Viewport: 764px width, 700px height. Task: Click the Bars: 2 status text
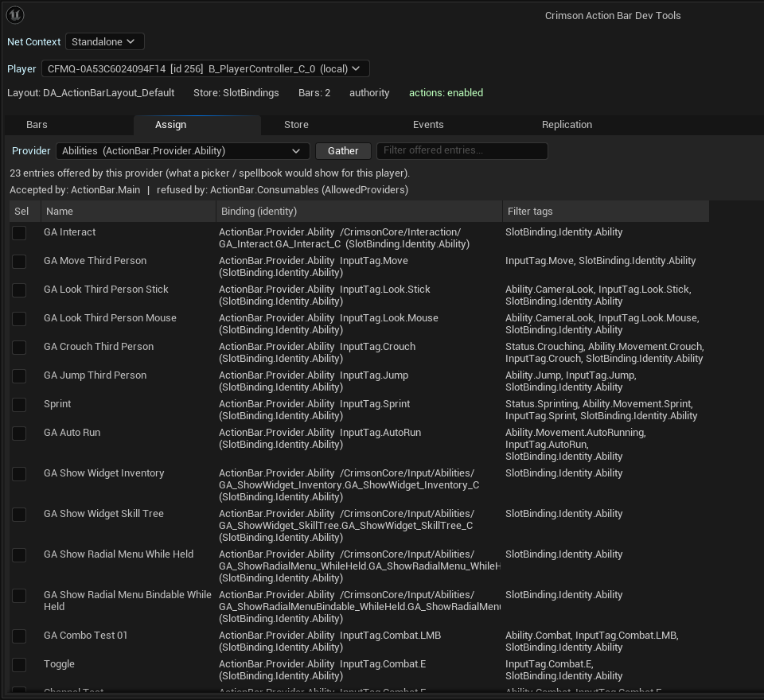(x=314, y=93)
